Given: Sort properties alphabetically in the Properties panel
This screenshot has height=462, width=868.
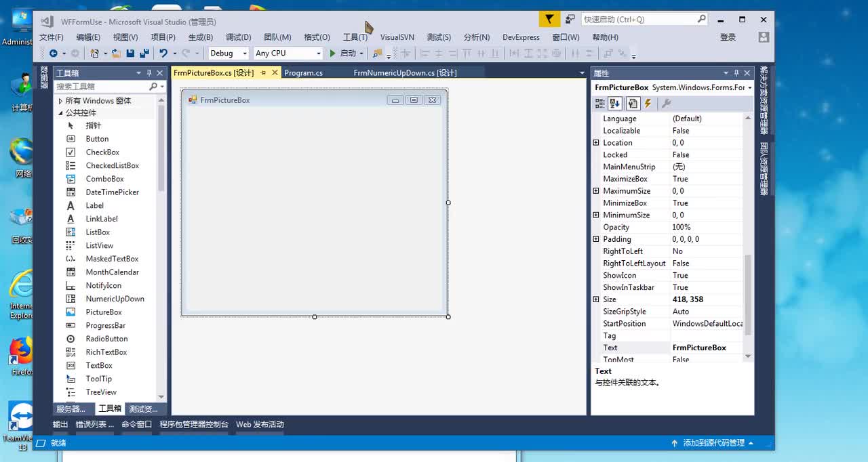Looking at the screenshot, I should [615, 104].
